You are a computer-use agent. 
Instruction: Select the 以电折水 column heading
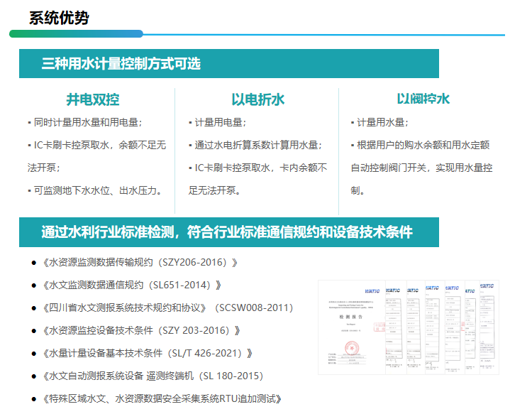click(257, 99)
